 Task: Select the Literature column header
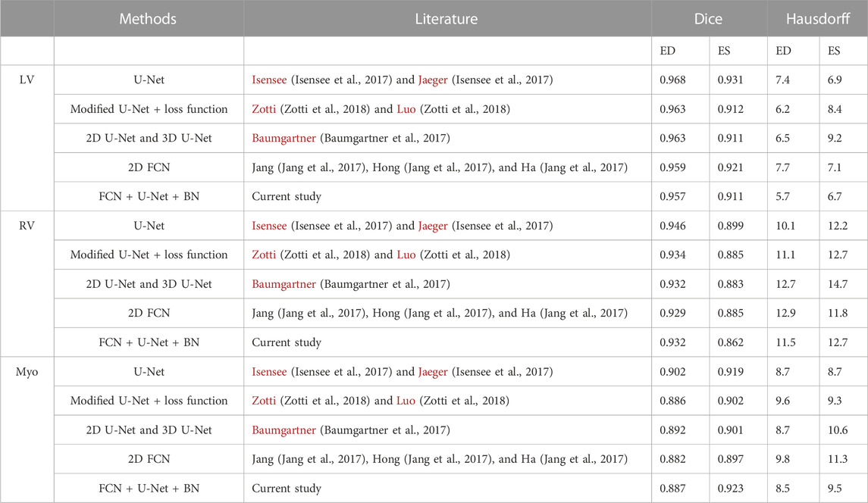point(447,18)
